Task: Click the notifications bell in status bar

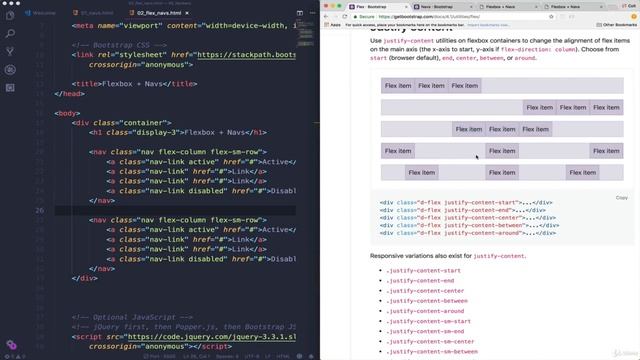Action: click(x=311, y=356)
